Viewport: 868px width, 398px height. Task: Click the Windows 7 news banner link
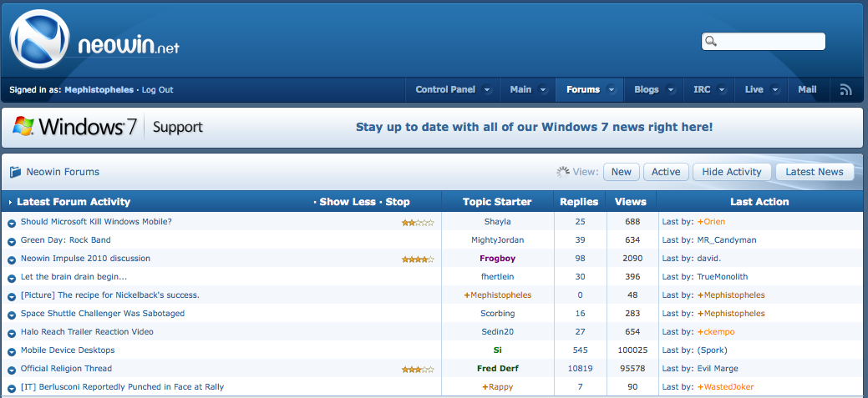point(534,127)
